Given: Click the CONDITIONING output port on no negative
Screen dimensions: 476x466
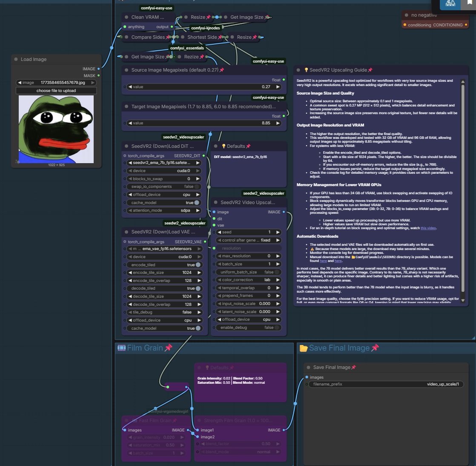Looking at the screenshot, I should [466, 25].
